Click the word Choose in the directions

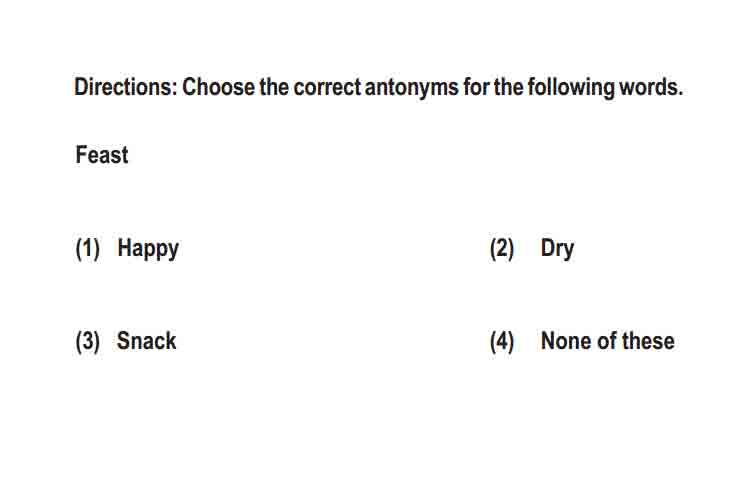[219, 87]
